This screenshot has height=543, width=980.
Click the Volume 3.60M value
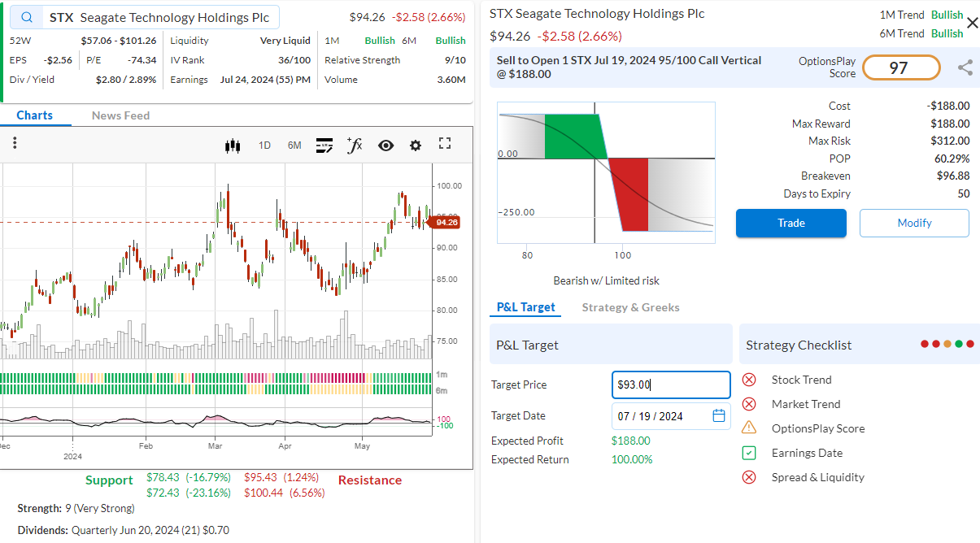451,80
